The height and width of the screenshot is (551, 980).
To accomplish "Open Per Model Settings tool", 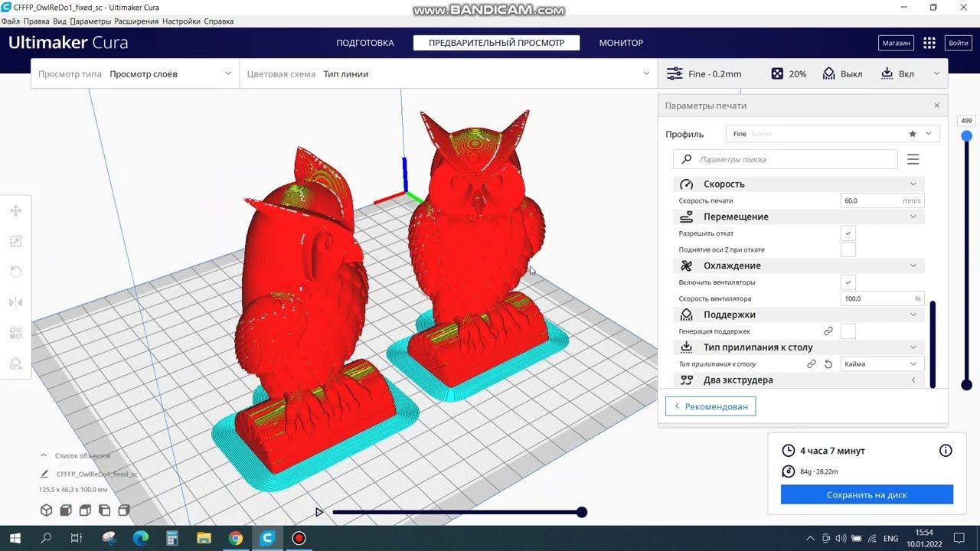I will (15, 333).
